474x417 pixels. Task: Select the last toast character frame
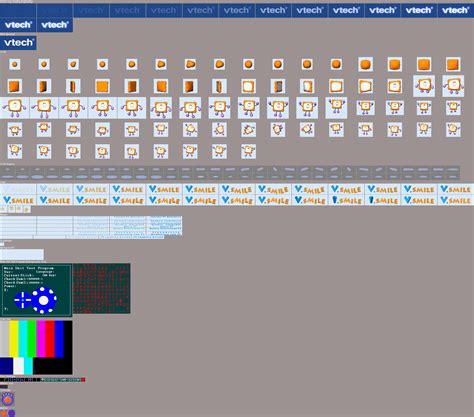[248, 151]
